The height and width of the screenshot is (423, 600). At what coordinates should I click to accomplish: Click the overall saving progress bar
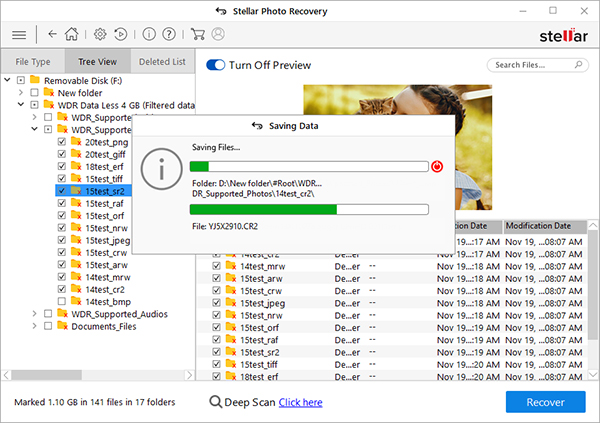(x=309, y=167)
